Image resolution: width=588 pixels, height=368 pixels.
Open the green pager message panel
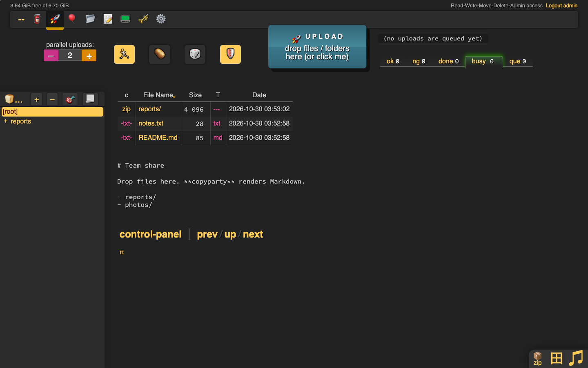[125, 19]
